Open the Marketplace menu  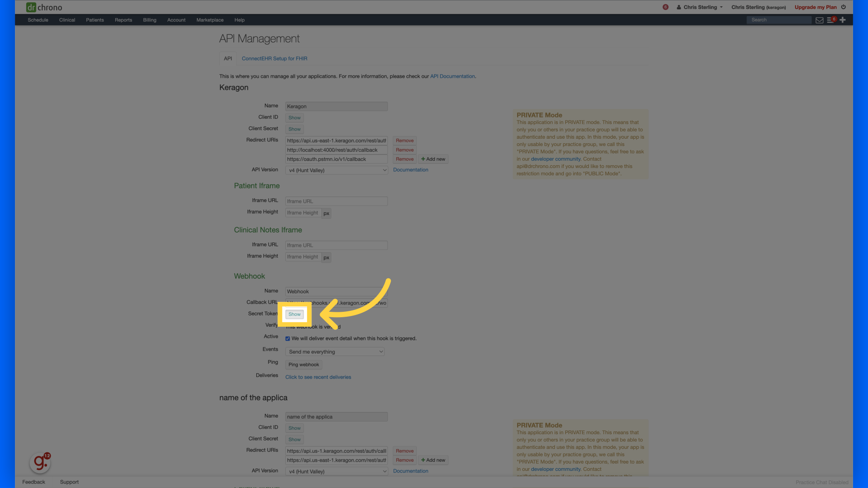210,20
